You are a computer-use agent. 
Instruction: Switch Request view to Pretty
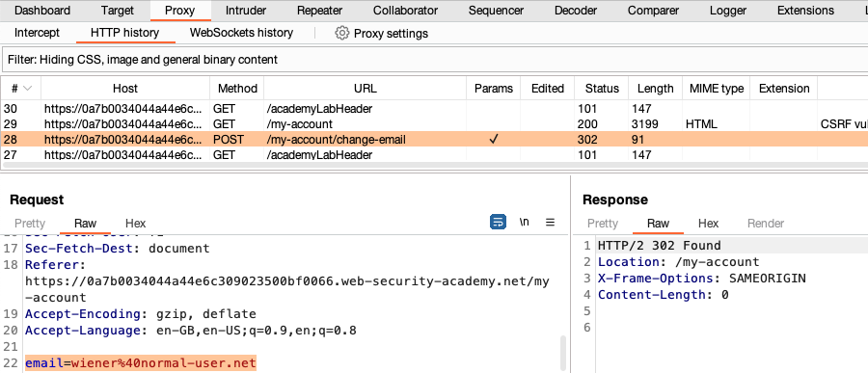click(x=30, y=223)
